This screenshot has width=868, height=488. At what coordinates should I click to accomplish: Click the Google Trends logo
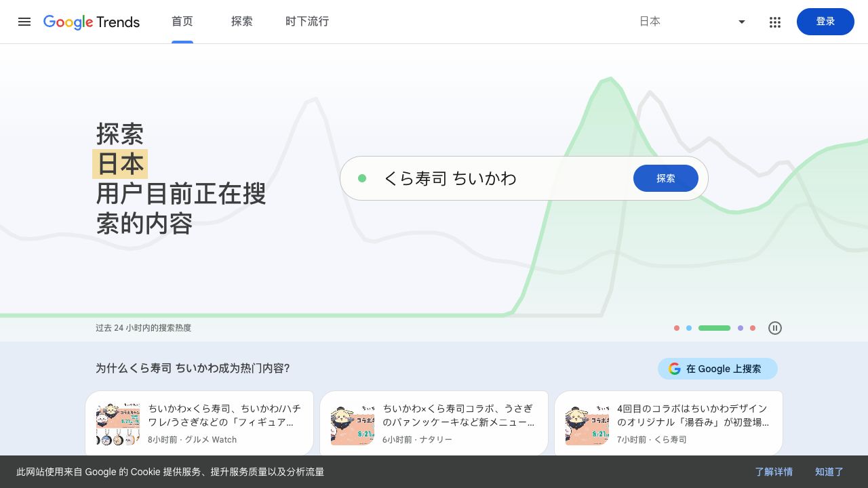(92, 22)
